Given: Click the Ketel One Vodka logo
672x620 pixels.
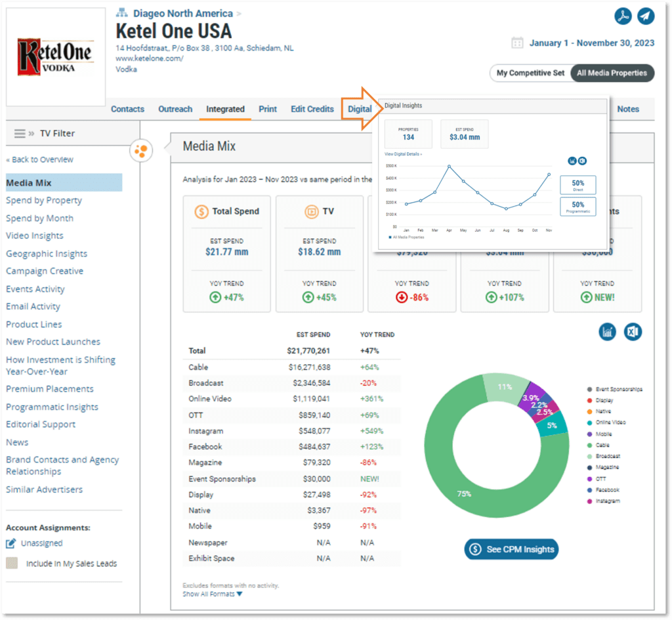Looking at the screenshot, I should (55, 56).
